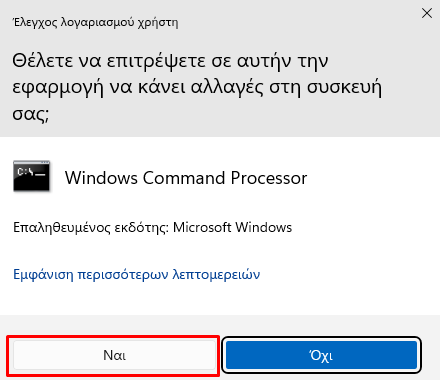This screenshot has height=380, width=440.
Task: Dismiss the prompt with the X icon
Action: [427, 13]
